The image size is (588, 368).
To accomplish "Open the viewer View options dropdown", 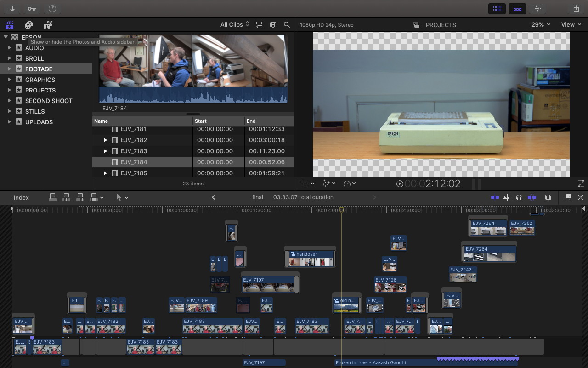I will click(x=571, y=25).
